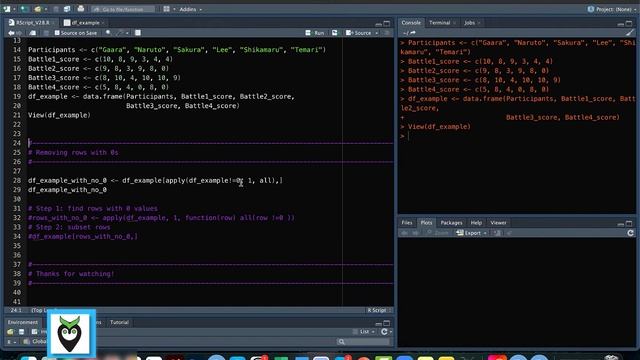Refresh the Environment pane
Screen dimensions: 640x360
384,332
